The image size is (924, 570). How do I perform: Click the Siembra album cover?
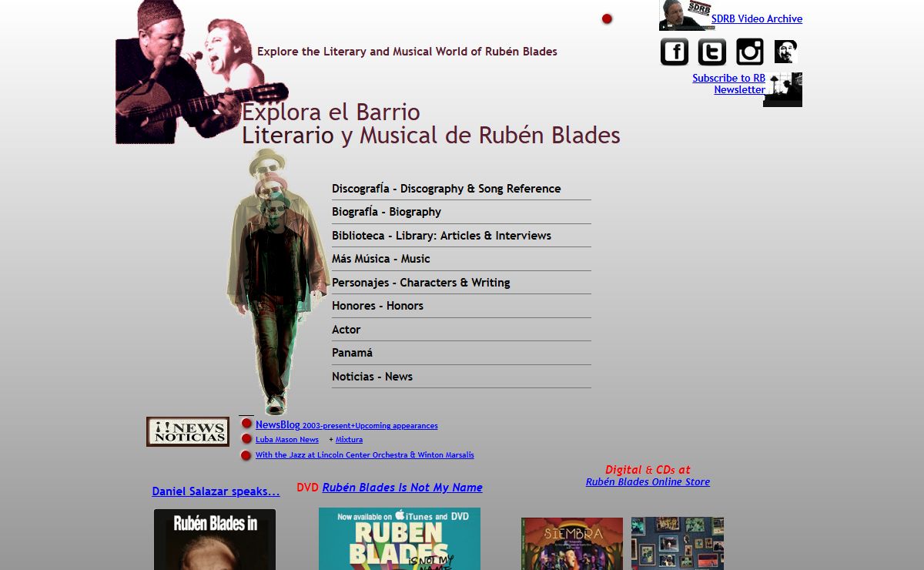572,544
